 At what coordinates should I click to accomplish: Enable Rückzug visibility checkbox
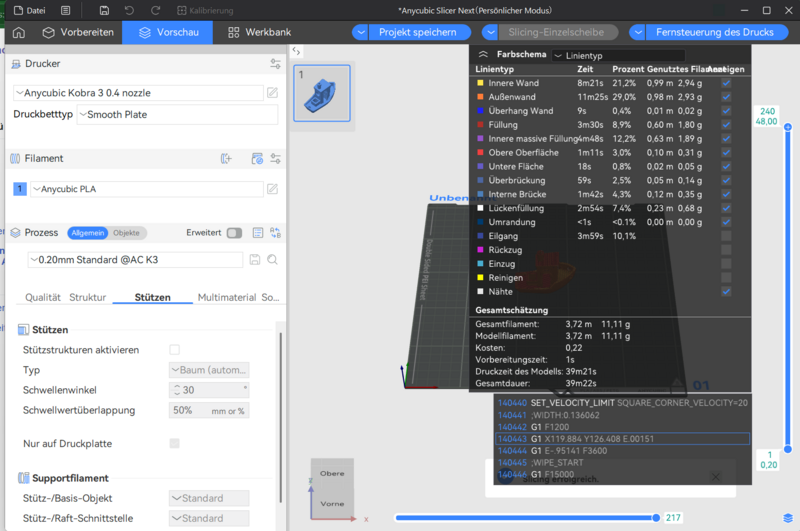[x=726, y=250]
